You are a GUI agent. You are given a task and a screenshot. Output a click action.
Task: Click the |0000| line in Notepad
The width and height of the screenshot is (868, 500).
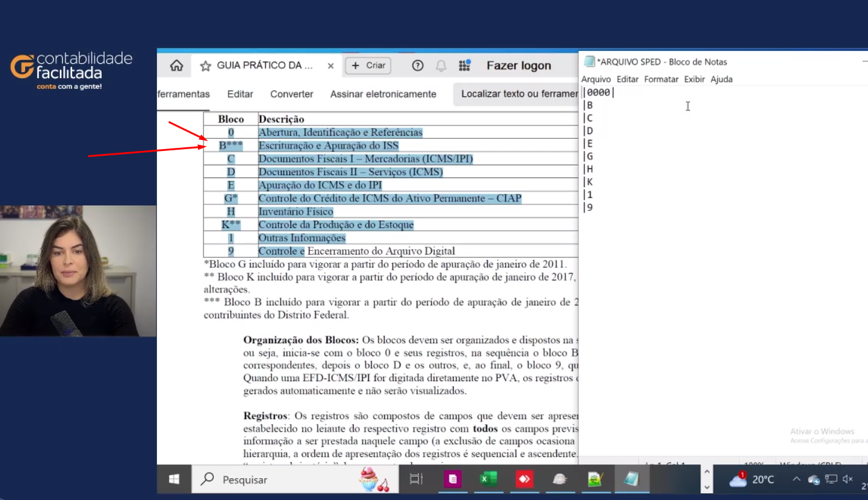(598, 93)
